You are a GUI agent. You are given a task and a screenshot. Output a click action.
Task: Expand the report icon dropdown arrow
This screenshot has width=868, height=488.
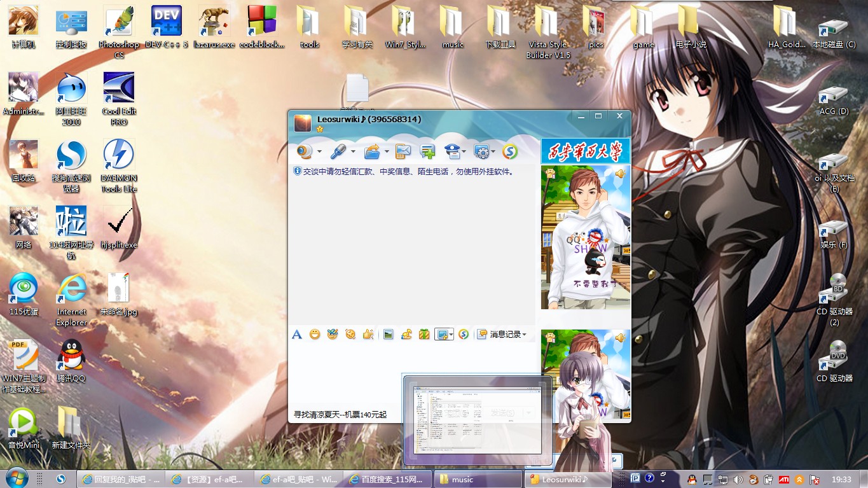pyautogui.click(x=465, y=152)
